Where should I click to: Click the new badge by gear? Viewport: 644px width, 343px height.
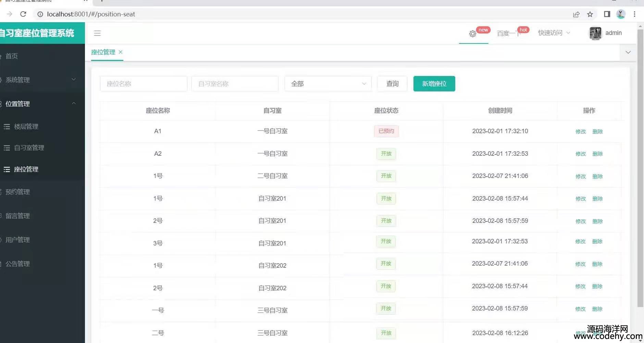(483, 30)
